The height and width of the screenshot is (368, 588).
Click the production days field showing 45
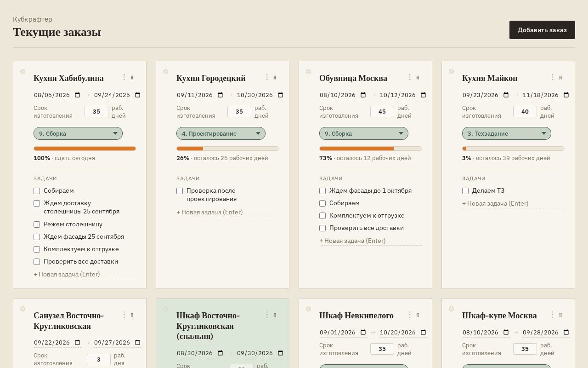coord(382,112)
